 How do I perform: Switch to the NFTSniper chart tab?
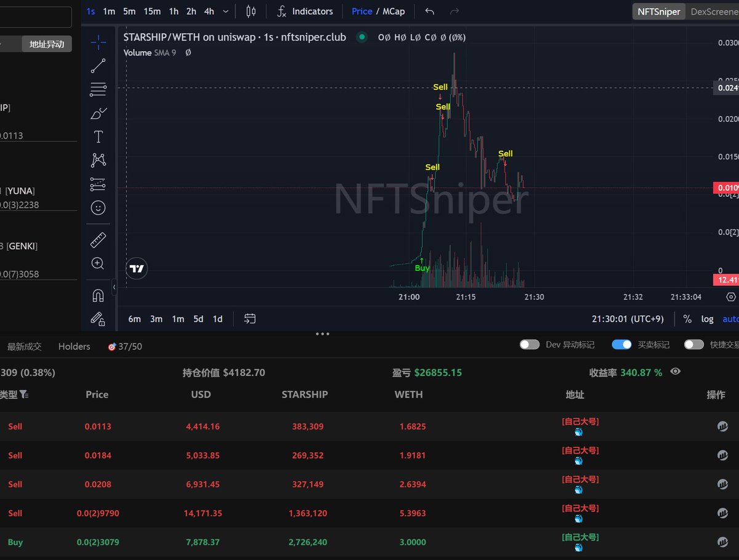[659, 11]
